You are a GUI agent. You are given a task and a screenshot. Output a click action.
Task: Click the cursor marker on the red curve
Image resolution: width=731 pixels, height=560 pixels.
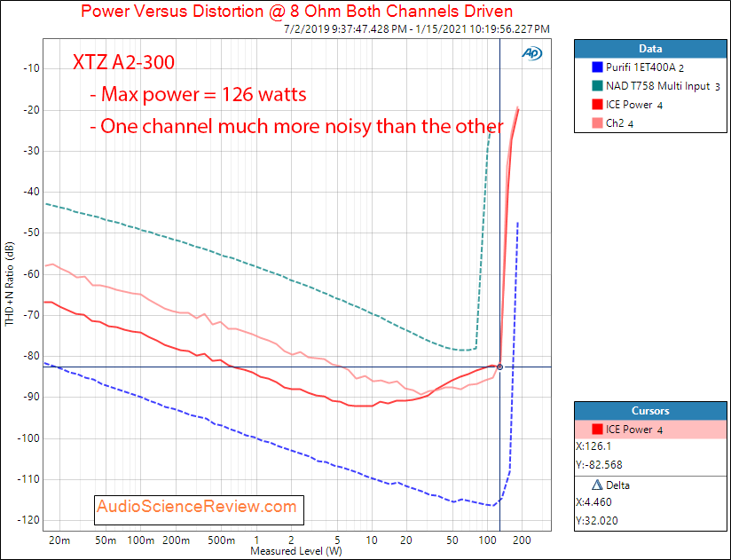pos(499,367)
